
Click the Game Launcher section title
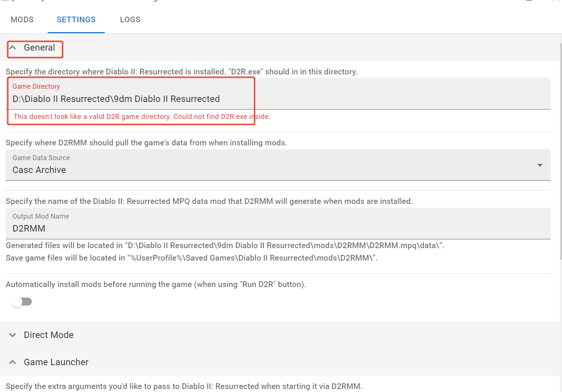pos(56,362)
